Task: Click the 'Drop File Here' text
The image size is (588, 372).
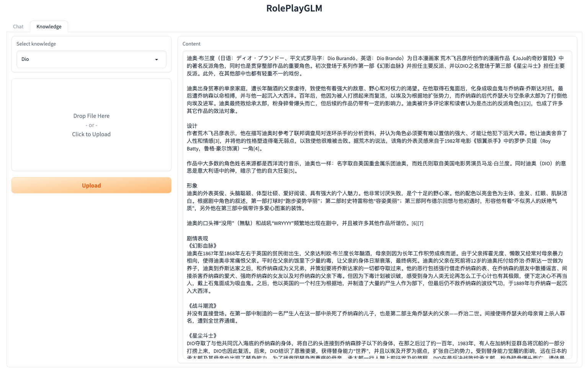Action: (x=91, y=116)
